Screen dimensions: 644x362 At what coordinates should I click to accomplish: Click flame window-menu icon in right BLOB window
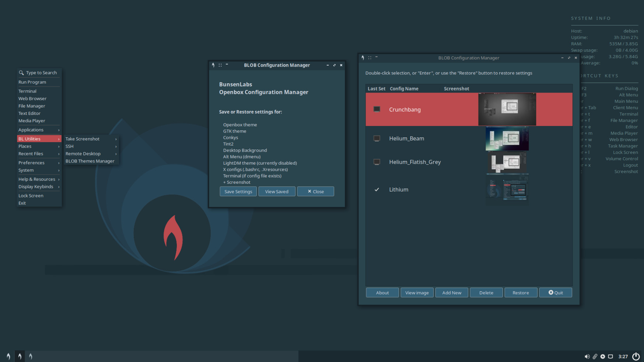point(363,58)
